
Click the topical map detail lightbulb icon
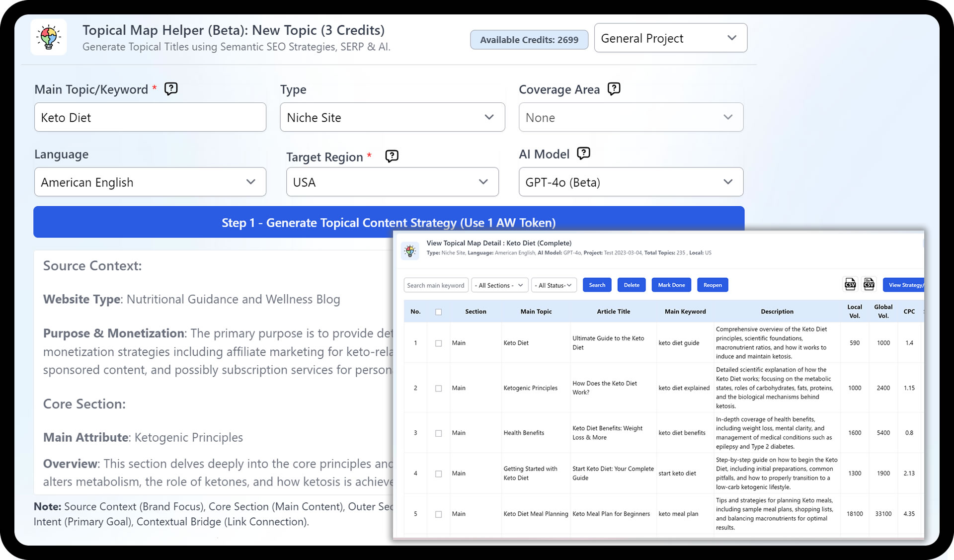pyautogui.click(x=410, y=250)
